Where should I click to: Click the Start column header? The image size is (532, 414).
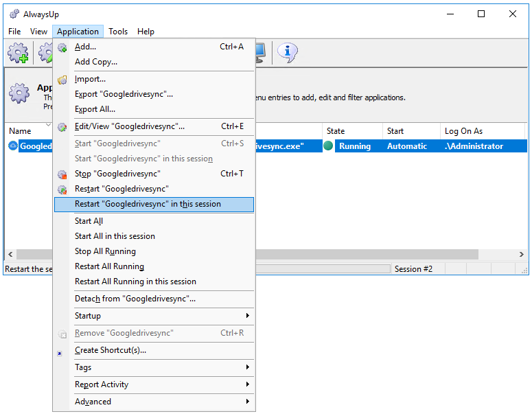click(x=412, y=131)
